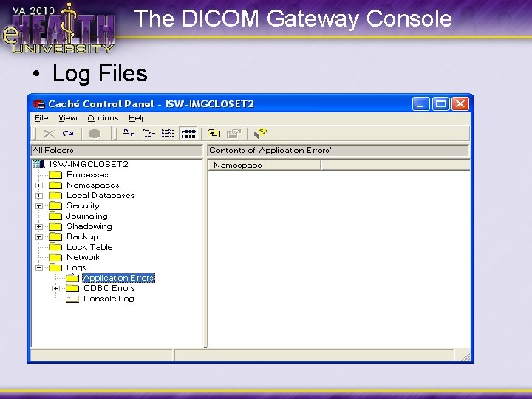The width and height of the screenshot is (532, 399).
Task: Click the ISW-IMGCLOSET2 server icon in tree
Action: pyautogui.click(x=38, y=165)
